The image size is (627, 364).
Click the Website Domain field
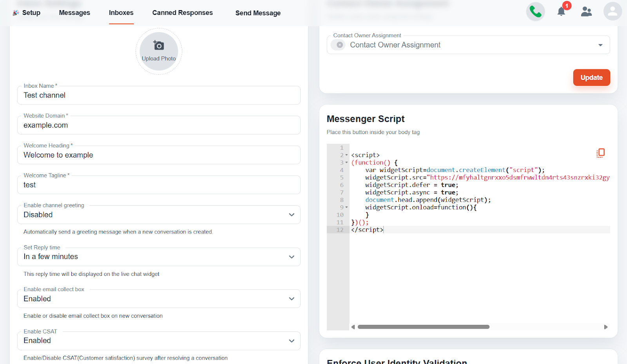(159, 125)
